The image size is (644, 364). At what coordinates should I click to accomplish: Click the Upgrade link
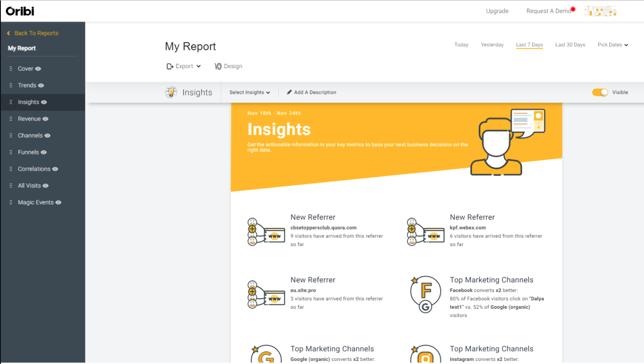(x=497, y=11)
